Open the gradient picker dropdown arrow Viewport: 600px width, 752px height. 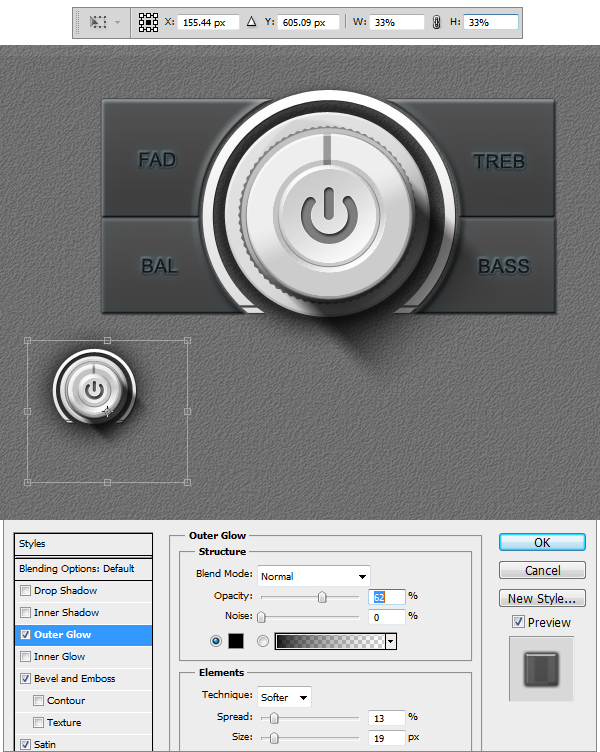click(x=391, y=642)
